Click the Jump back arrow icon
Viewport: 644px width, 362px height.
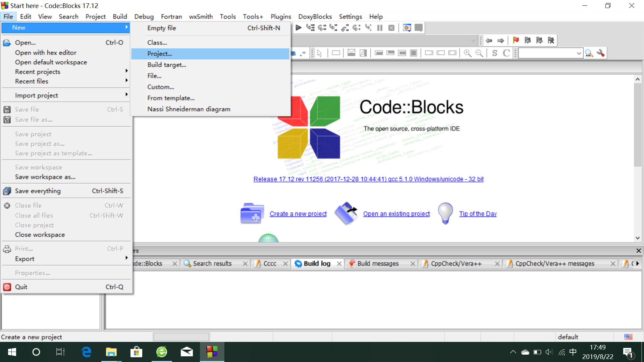[x=489, y=41]
